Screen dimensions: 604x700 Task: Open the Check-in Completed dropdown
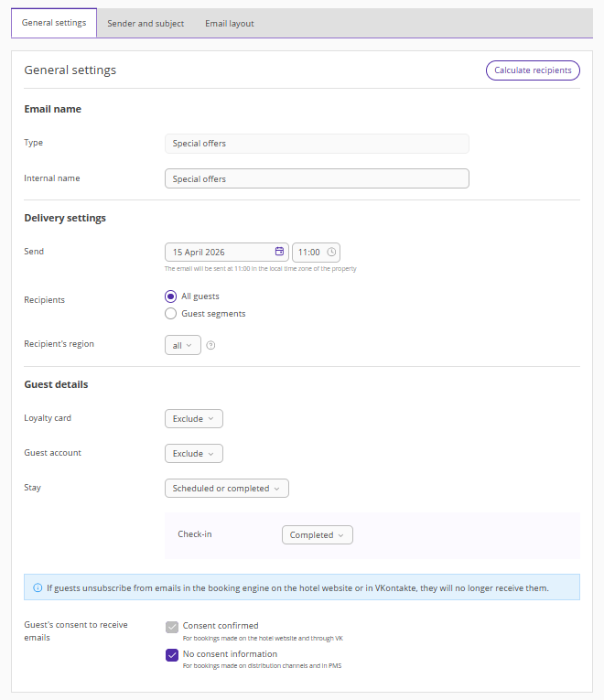pos(317,535)
